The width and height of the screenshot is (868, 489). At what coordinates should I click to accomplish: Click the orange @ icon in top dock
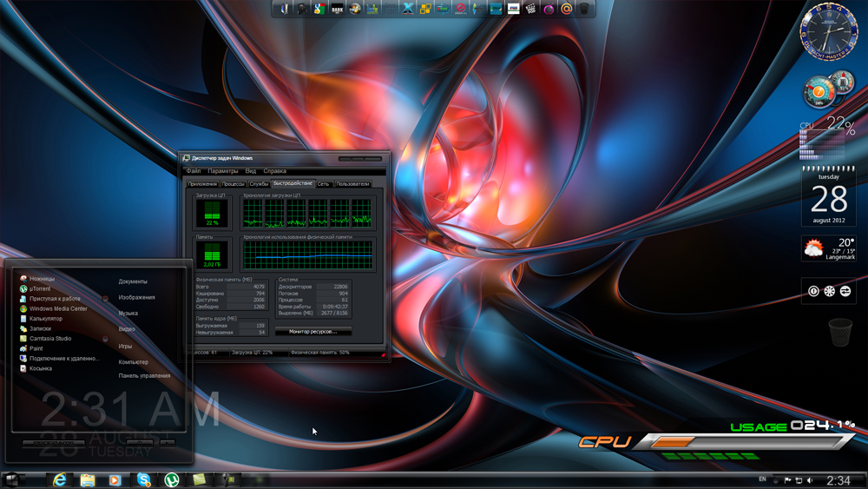[x=566, y=9]
